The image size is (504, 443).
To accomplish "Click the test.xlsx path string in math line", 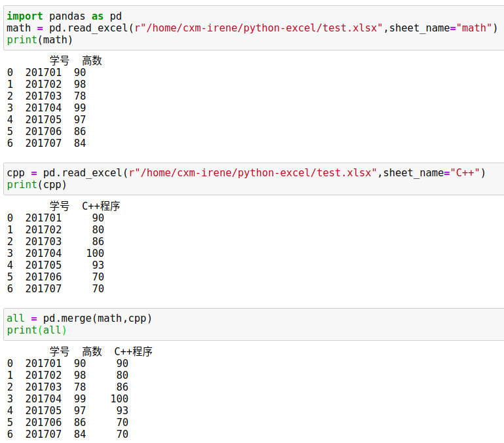I will [x=259, y=28].
